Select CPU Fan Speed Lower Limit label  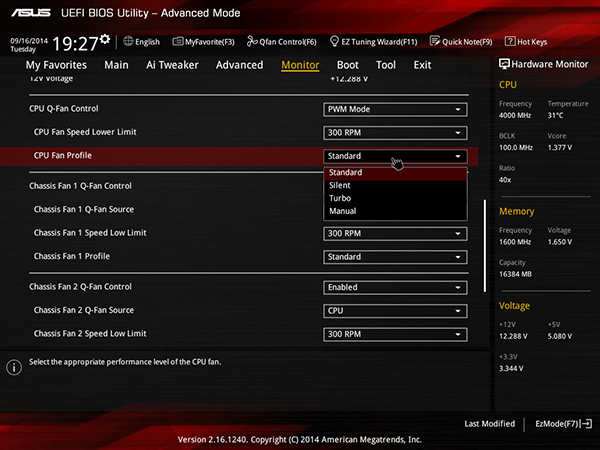pyautogui.click(x=85, y=132)
